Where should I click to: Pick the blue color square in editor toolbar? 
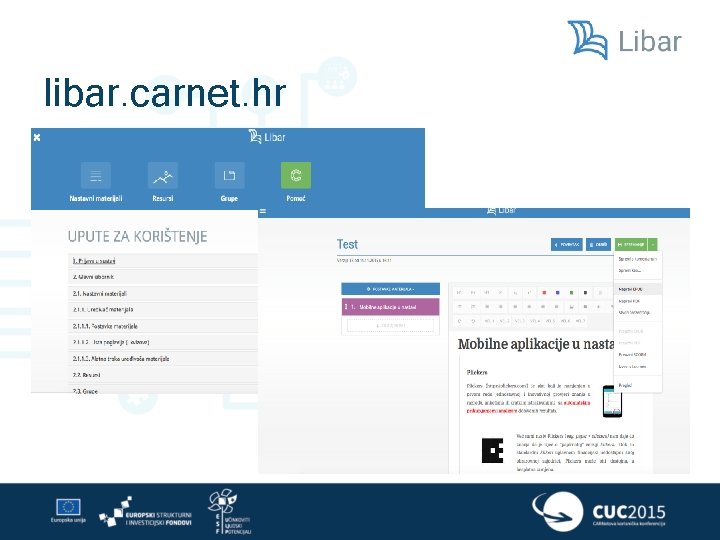[558, 292]
